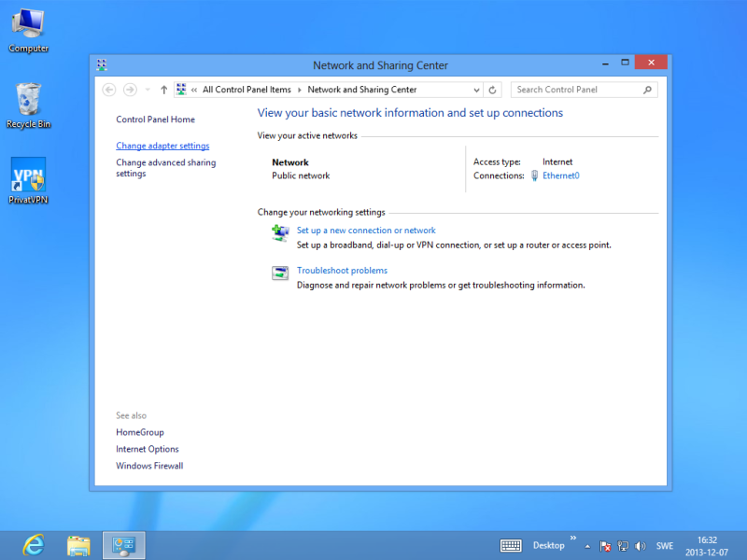Click the speaker volume tray icon

click(x=640, y=546)
